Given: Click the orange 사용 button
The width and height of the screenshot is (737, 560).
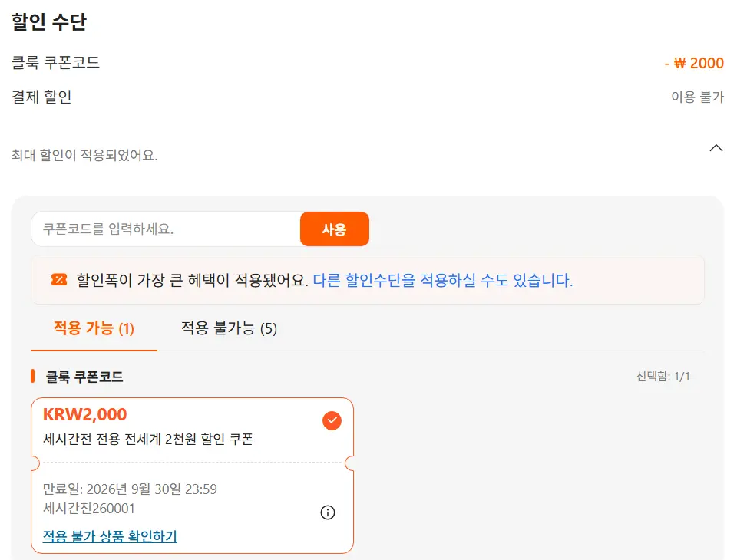Looking at the screenshot, I should 334,229.
